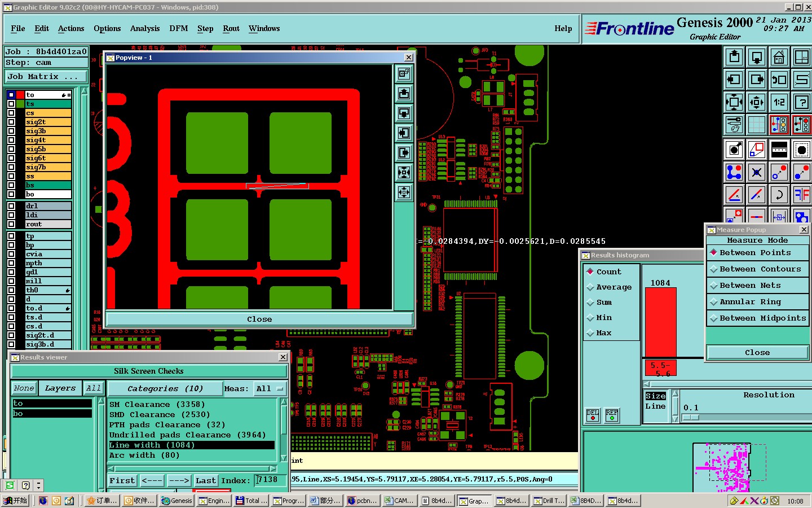Click the rotate curved arrow icon
The width and height of the screenshot is (812, 508).
(x=779, y=195)
